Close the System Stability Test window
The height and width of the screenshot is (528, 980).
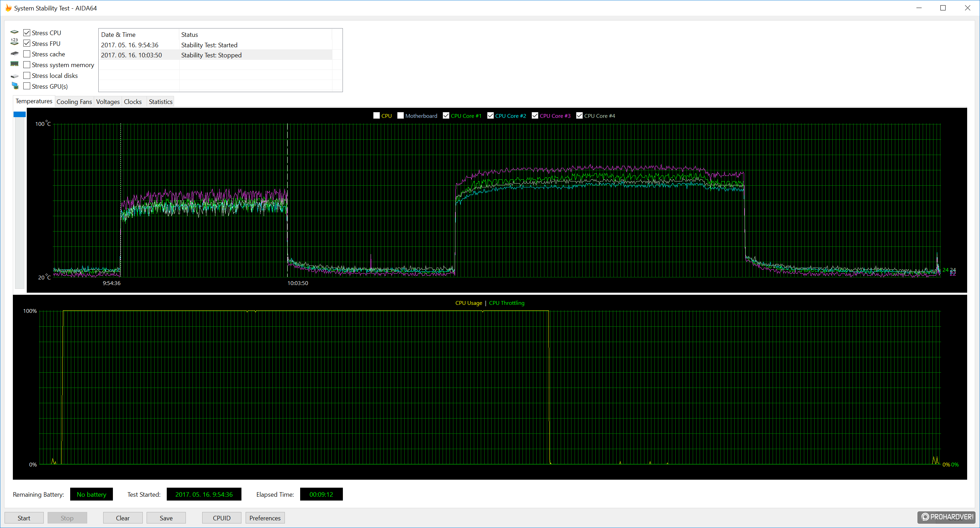pos(967,8)
